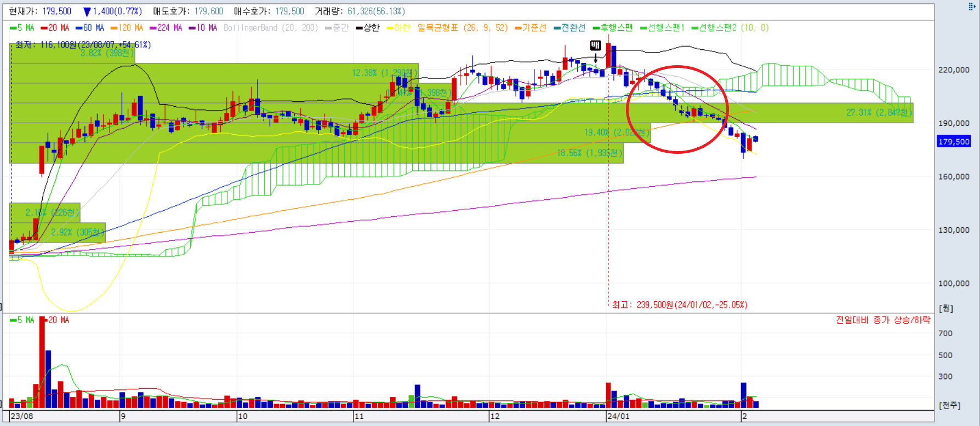Click the 거래량 61,326(56.13%) value

(377, 11)
